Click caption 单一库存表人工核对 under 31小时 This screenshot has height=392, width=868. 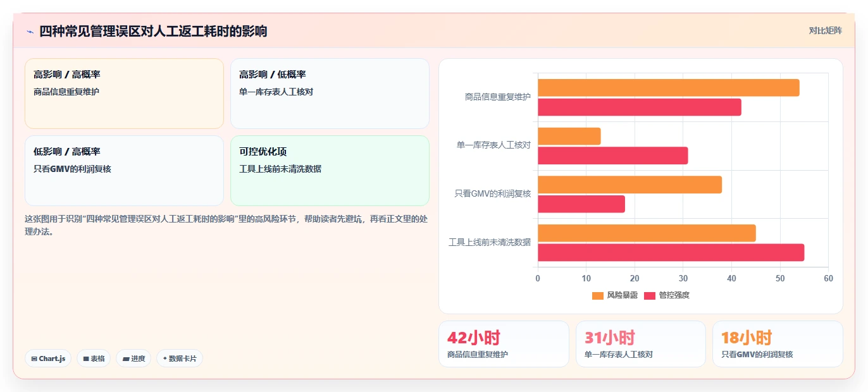click(618, 355)
